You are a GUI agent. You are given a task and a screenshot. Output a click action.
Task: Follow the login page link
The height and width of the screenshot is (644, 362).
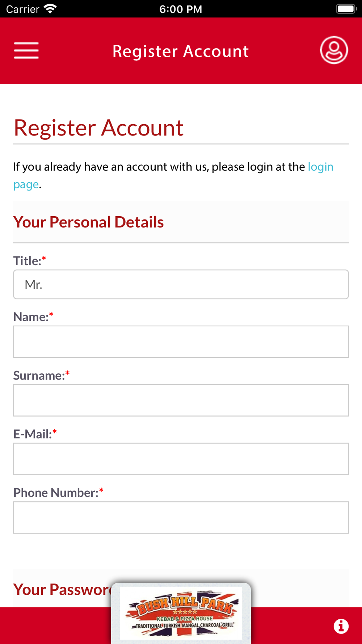click(x=320, y=167)
